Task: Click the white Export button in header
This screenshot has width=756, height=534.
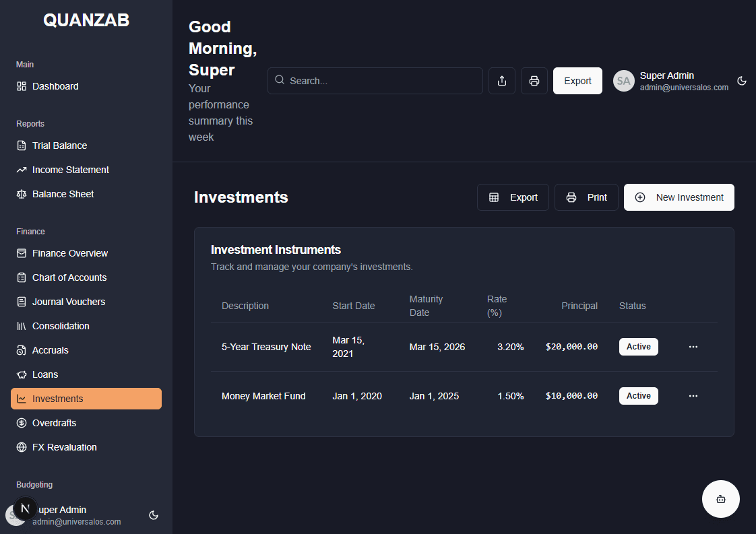Action: coord(577,81)
